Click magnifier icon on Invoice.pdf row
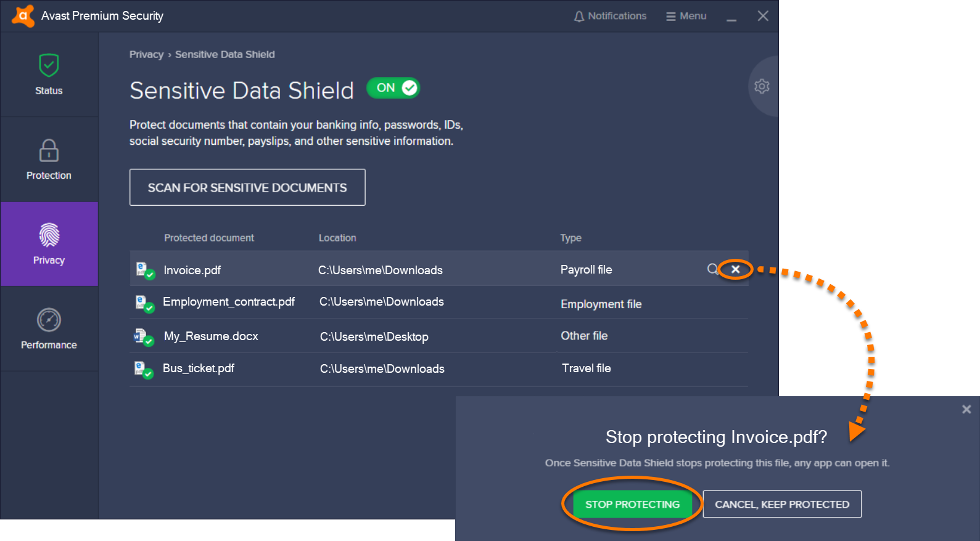980x541 pixels. (712, 269)
